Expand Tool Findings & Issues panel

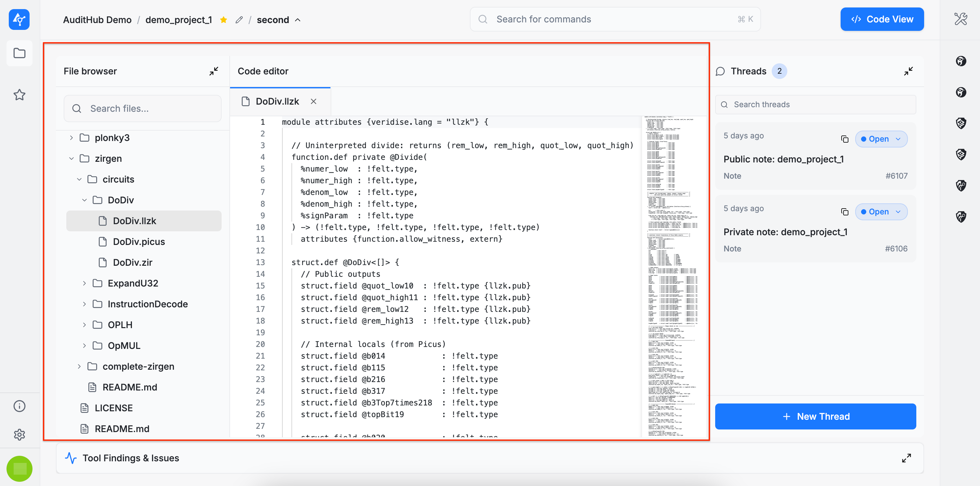click(x=906, y=458)
